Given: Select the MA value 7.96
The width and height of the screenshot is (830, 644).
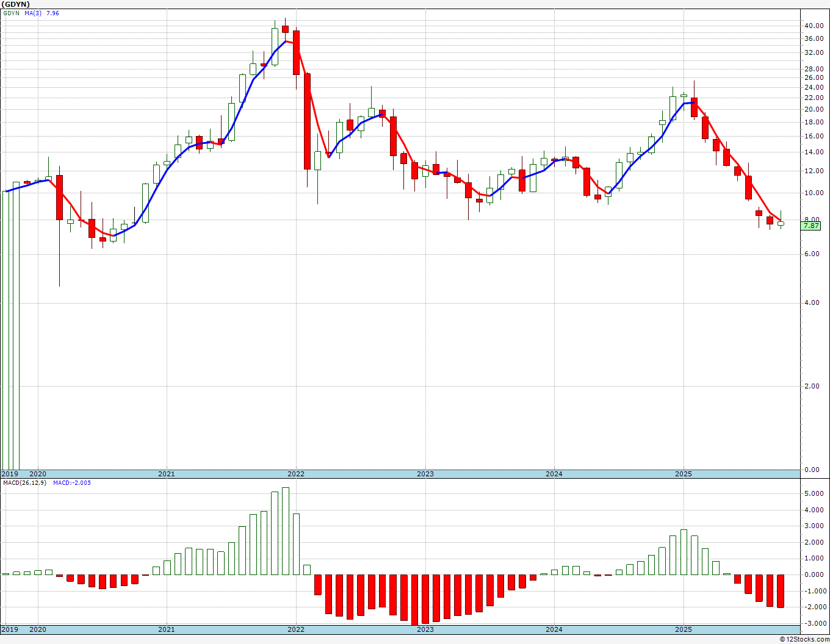Looking at the screenshot, I should click(53, 13).
